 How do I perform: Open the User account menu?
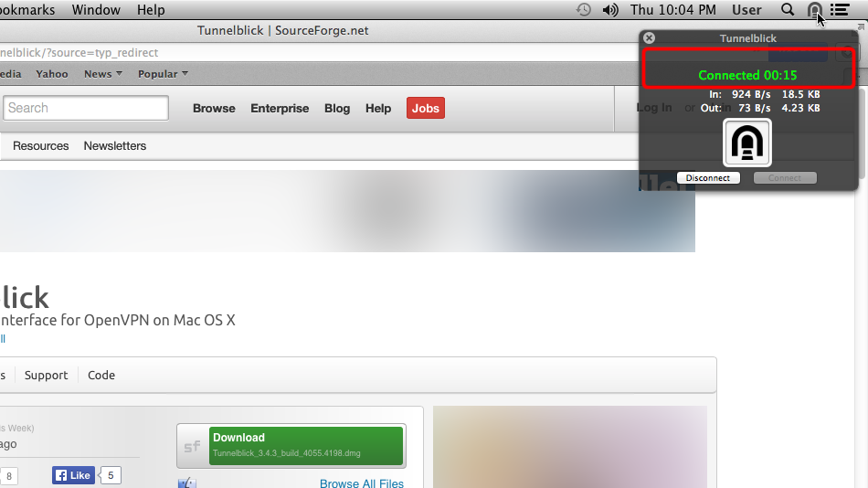click(x=746, y=10)
